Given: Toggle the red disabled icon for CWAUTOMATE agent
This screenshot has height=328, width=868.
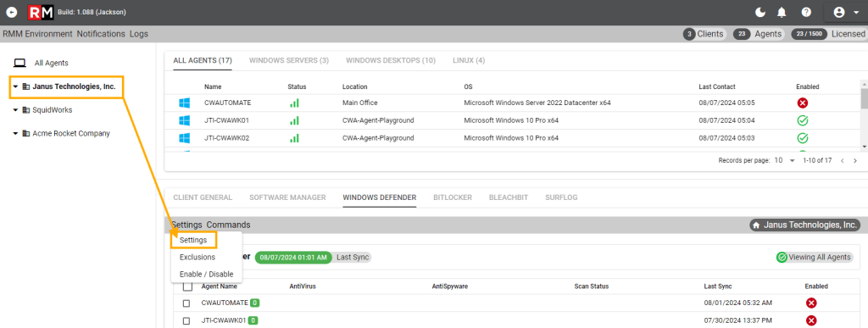Looking at the screenshot, I should pyautogui.click(x=802, y=103).
